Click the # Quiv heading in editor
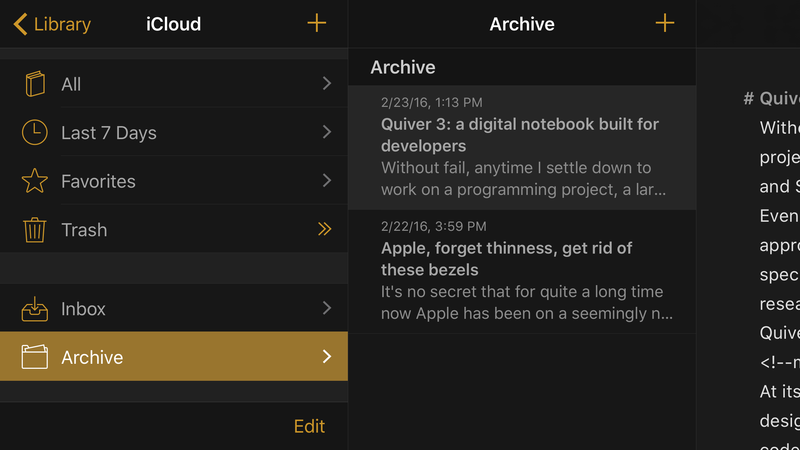Image resolution: width=800 pixels, height=450 pixels. [771, 98]
